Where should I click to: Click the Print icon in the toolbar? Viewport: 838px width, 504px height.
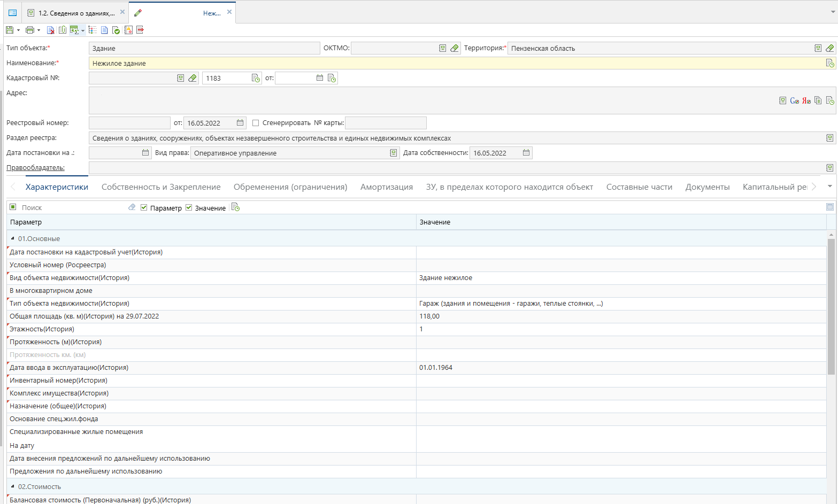pos(30,30)
